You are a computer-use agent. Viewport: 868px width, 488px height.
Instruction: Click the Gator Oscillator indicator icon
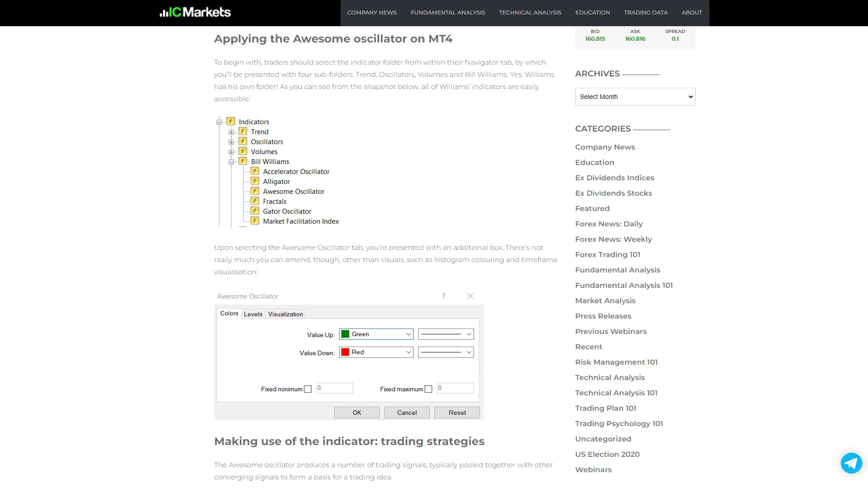tap(255, 211)
